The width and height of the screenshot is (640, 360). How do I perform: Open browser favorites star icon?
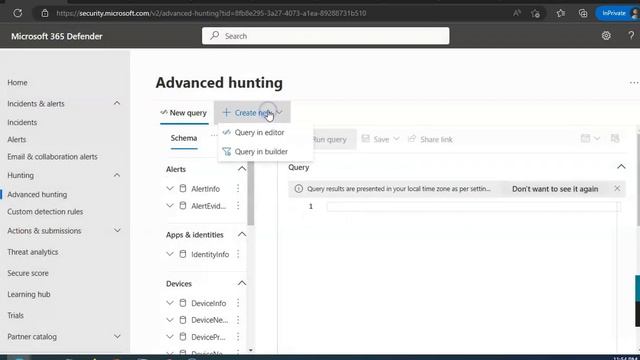[560, 13]
